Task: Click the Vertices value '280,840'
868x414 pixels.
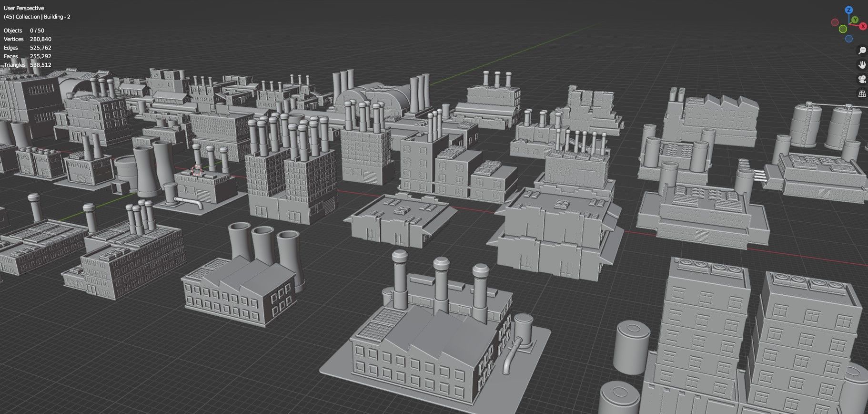Action: [x=40, y=39]
